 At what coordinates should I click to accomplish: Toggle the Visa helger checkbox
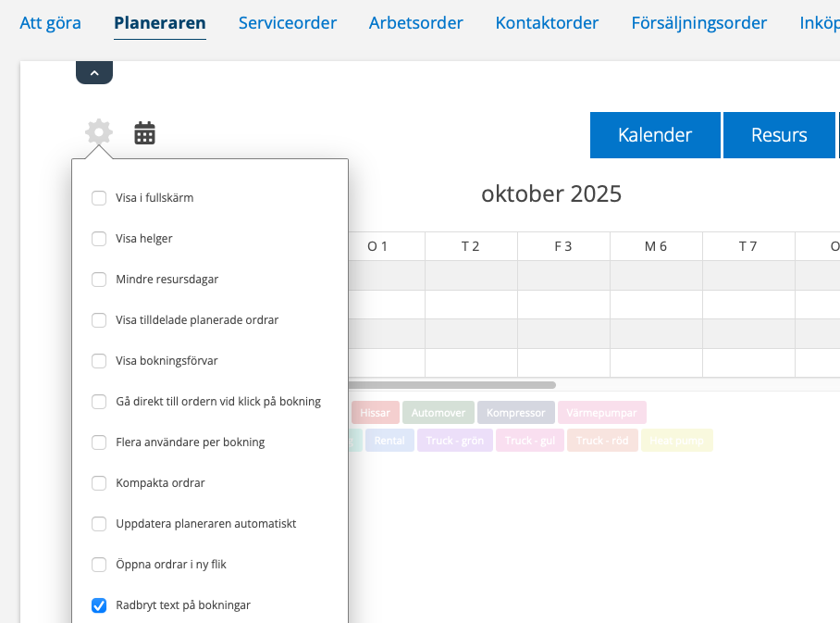(x=99, y=239)
